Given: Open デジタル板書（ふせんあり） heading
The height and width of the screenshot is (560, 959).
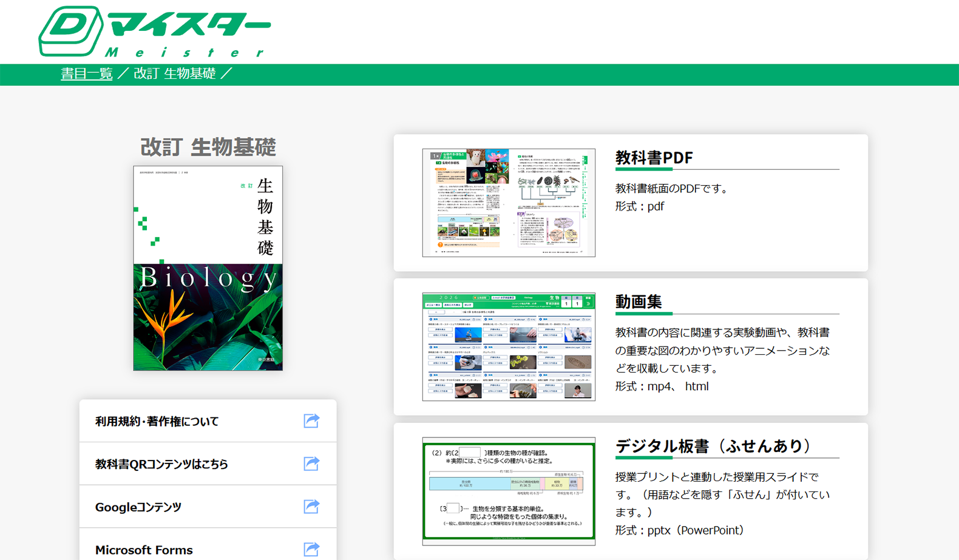Looking at the screenshot, I should [x=713, y=447].
